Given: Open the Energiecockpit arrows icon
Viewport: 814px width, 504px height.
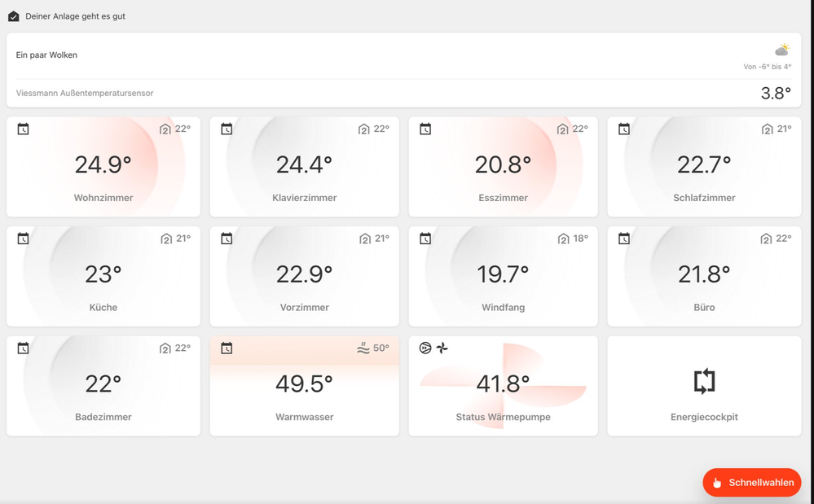Looking at the screenshot, I should tap(704, 381).
